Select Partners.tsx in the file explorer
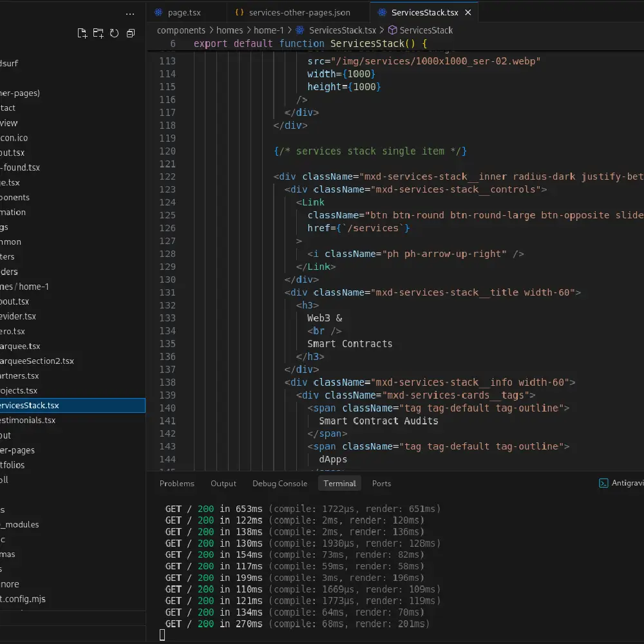644x644 pixels. coord(19,375)
